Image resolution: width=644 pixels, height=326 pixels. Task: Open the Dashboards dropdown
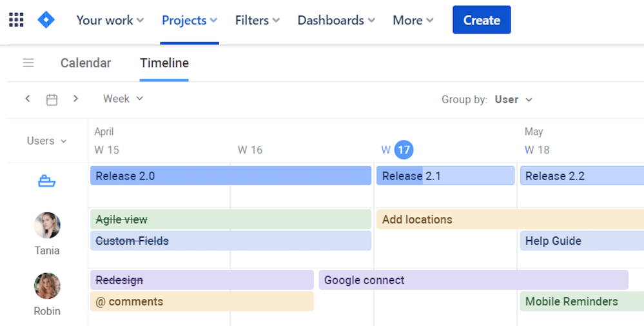[336, 20]
